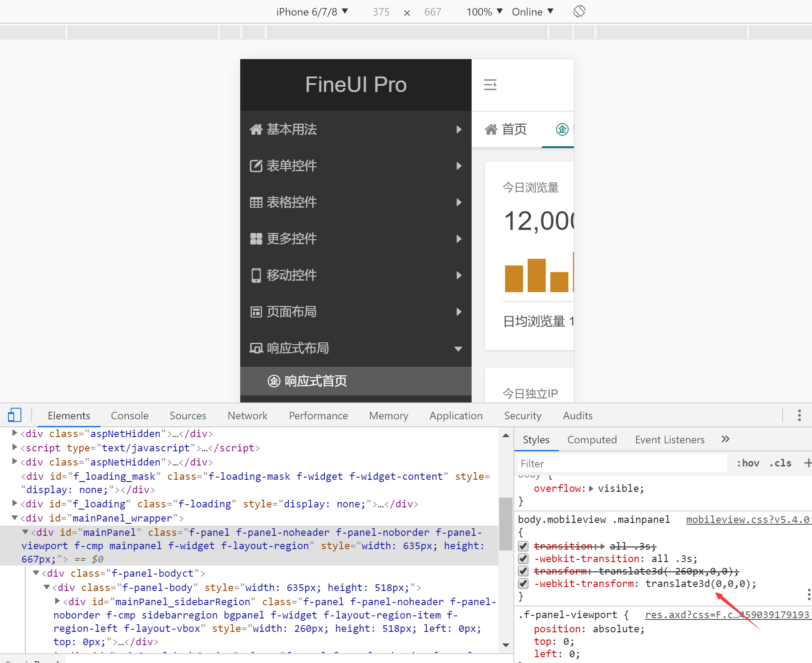This screenshot has height=663, width=812.
Task: Click the FineUI Pro title
Action: tap(356, 84)
